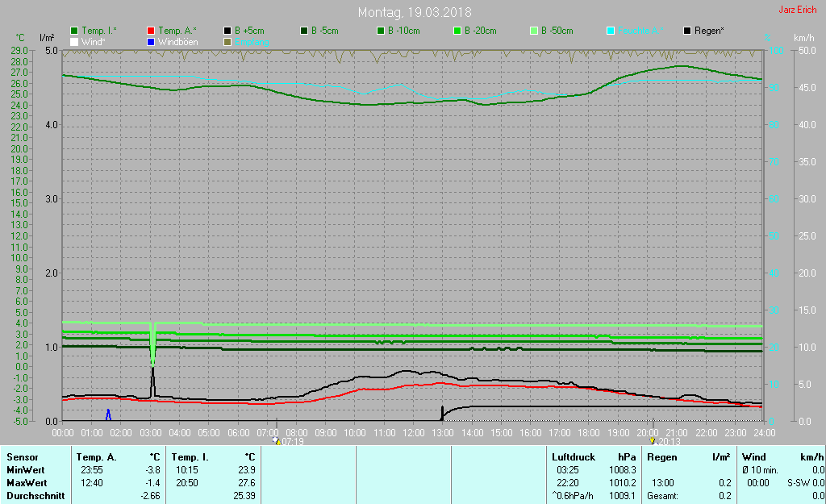Click the Luftdruck header in the table
The width and height of the screenshot is (826, 504).
coord(572,457)
